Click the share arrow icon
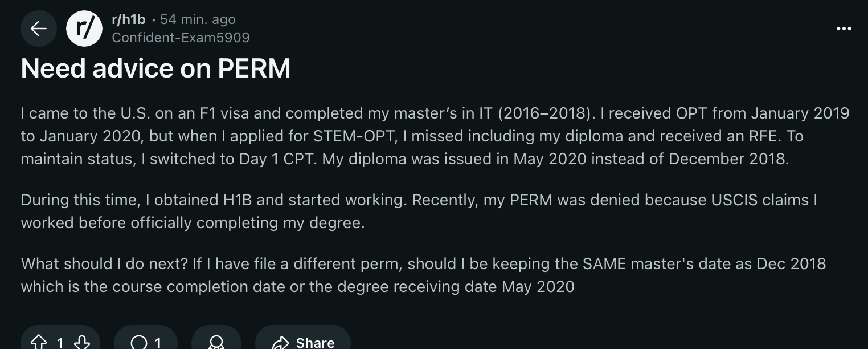This screenshot has width=868, height=349. click(280, 342)
